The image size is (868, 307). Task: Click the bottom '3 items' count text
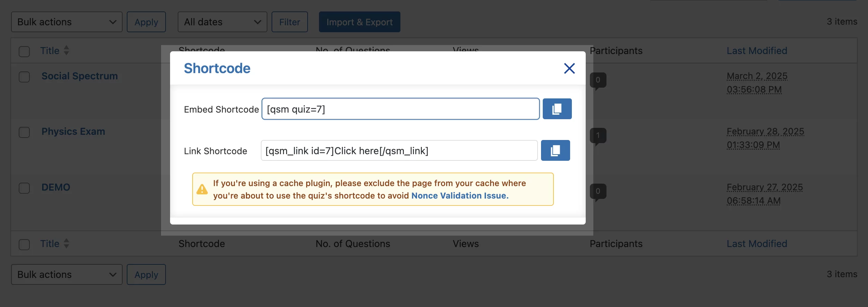coord(842,274)
